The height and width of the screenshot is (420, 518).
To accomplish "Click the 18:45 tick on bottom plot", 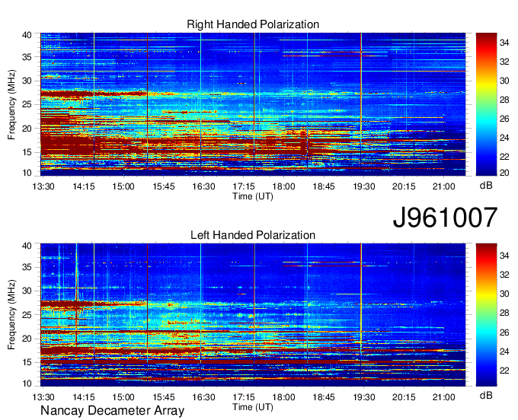I will 324,397.
